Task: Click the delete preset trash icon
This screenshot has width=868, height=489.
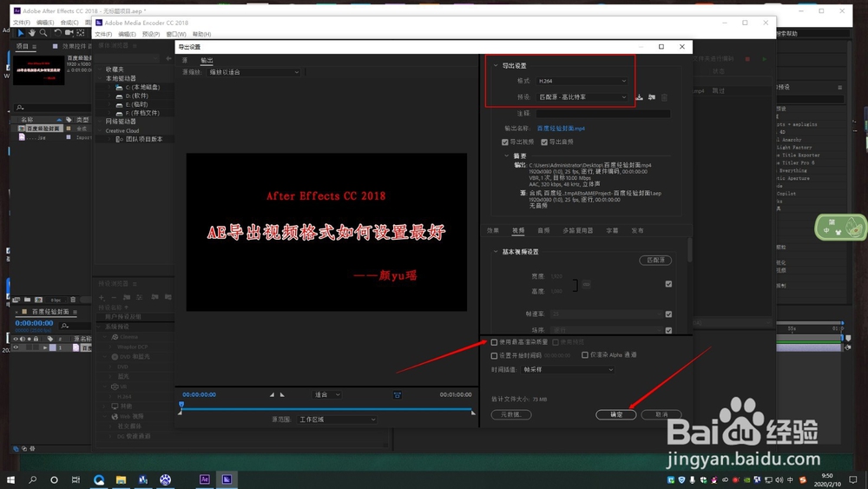Action: coord(664,97)
